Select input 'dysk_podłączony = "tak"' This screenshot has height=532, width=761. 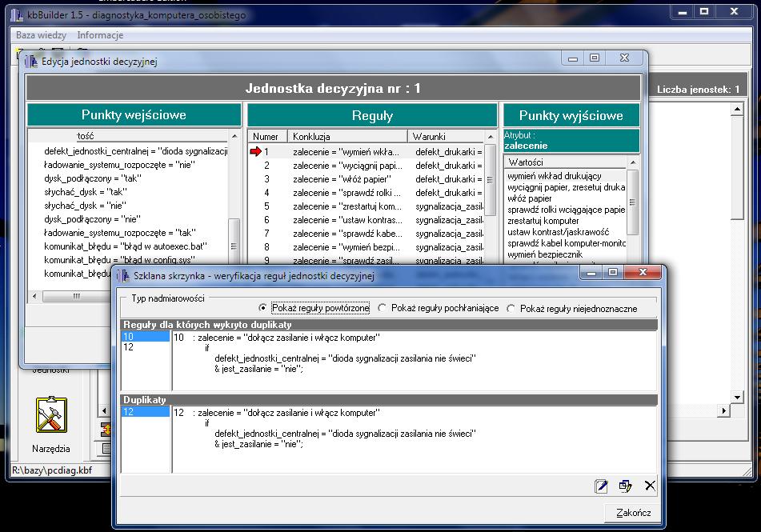(92, 178)
